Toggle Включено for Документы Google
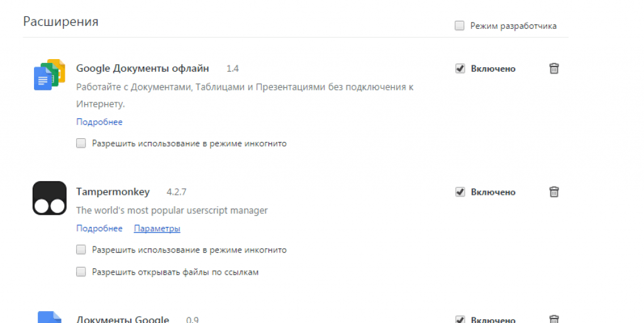The image size is (644, 323). pyautogui.click(x=460, y=319)
